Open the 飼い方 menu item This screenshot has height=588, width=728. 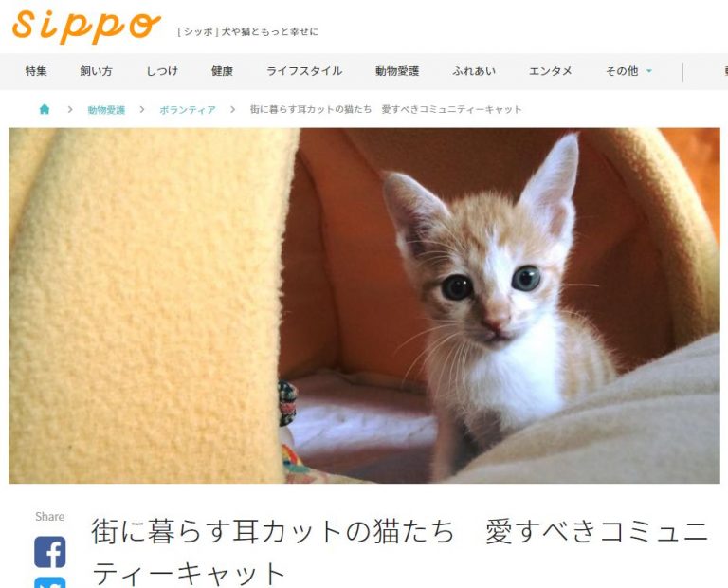tap(96, 71)
